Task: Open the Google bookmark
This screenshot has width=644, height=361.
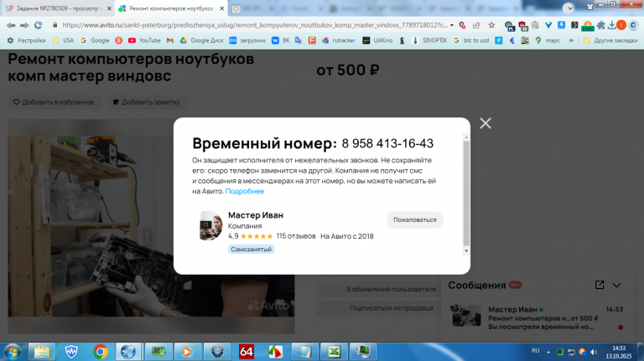Action: point(95,40)
